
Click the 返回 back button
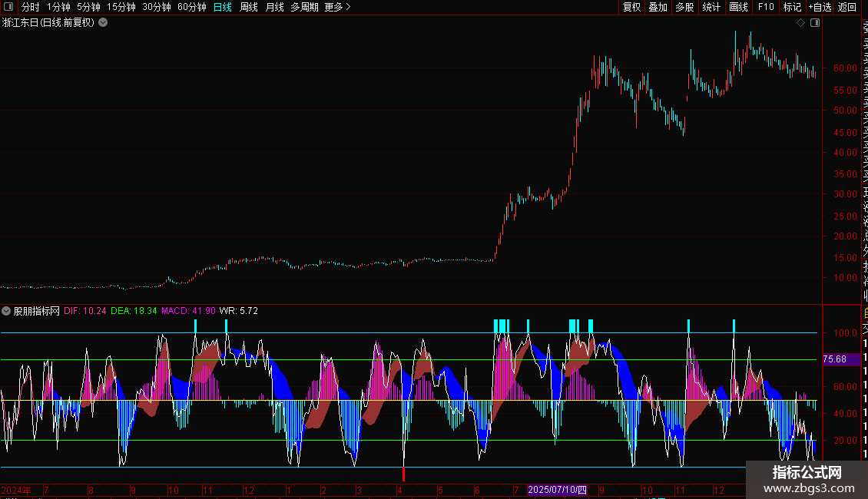click(847, 7)
